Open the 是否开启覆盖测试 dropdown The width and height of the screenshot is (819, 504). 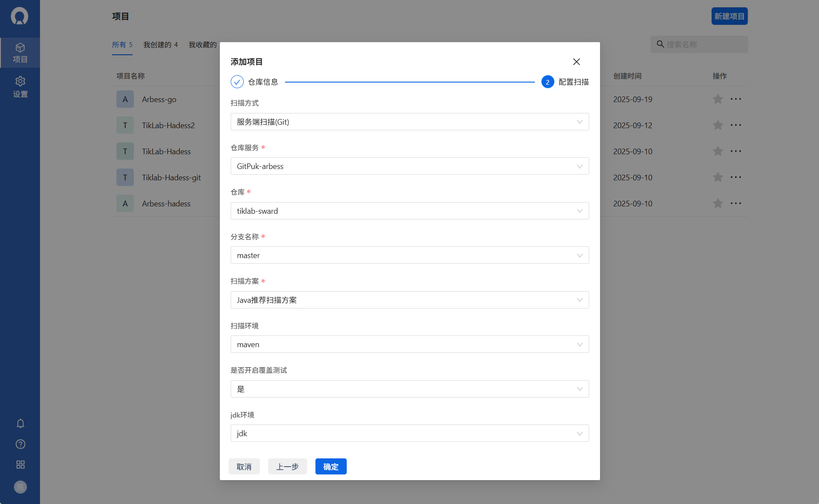(410, 389)
